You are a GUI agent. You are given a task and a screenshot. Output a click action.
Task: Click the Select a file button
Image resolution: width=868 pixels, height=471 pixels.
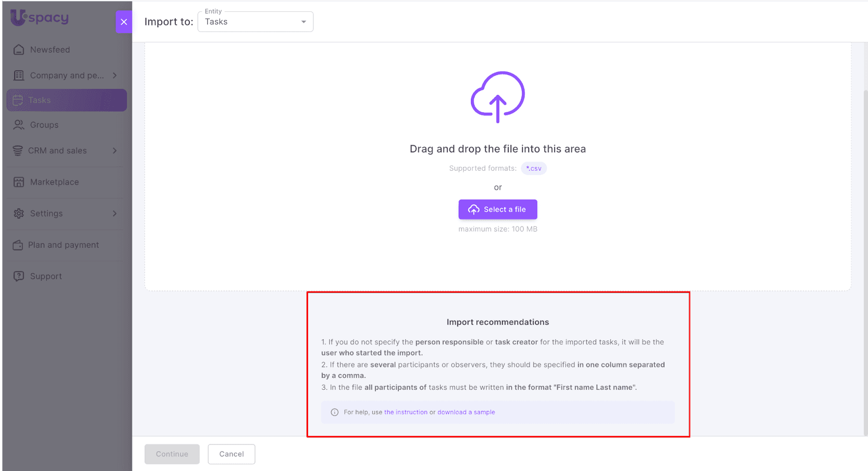point(497,210)
